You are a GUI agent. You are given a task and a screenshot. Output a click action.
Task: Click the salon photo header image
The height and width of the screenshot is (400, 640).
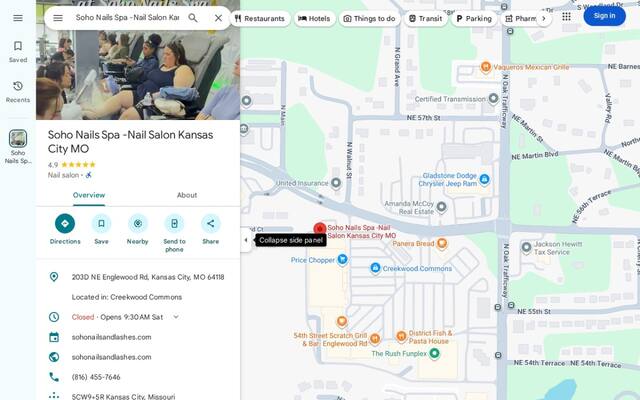tap(138, 73)
